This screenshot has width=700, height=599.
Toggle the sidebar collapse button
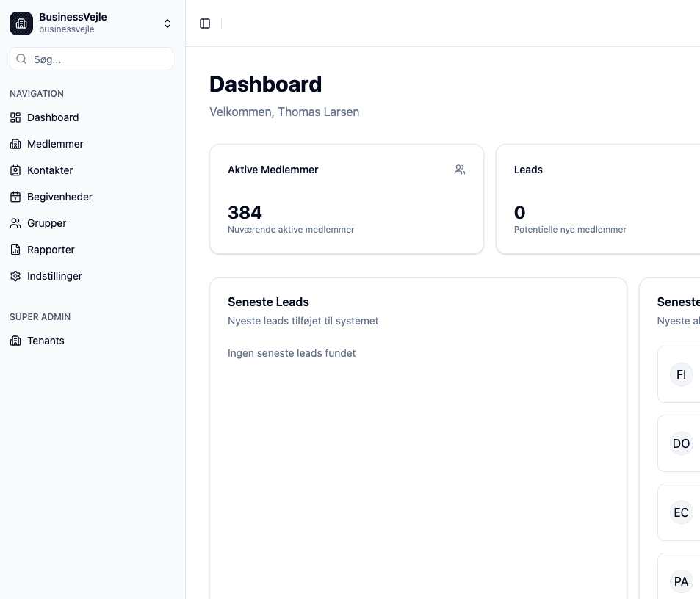click(x=205, y=23)
